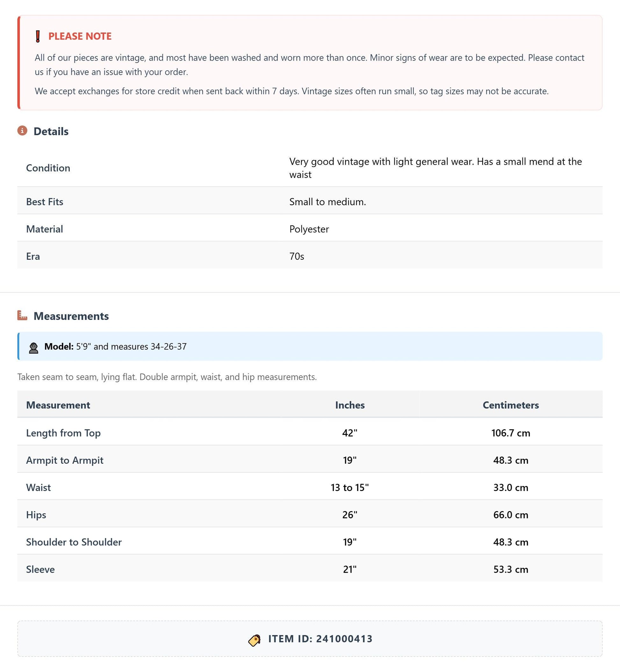Click the ITEM ID: 241000413 text

321,639
